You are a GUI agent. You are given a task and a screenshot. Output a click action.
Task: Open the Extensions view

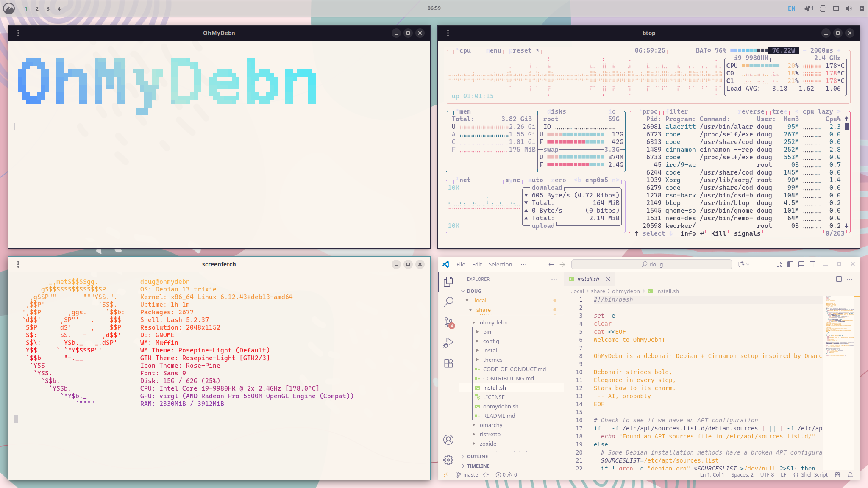449,363
